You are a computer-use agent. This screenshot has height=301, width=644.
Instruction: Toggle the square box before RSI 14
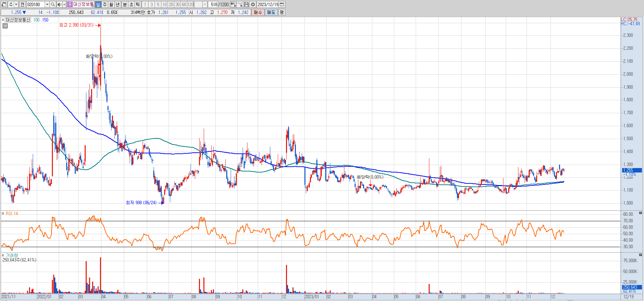(x=3, y=213)
